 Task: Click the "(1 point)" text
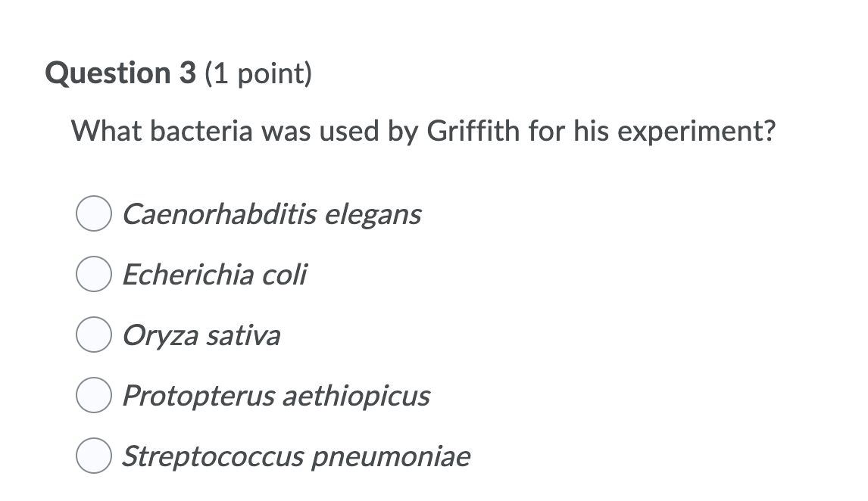tap(259, 73)
